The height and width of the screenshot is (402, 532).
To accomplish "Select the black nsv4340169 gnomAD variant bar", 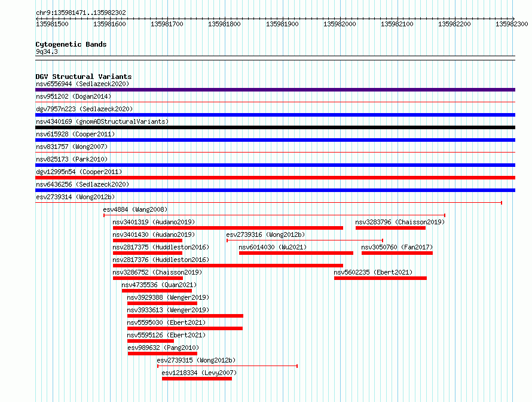I will coord(275,127).
